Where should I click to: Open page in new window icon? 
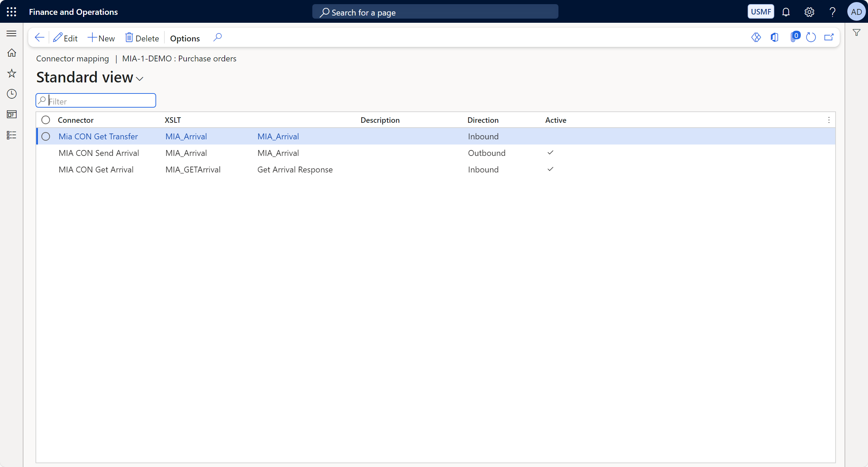click(x=829, y=38)
